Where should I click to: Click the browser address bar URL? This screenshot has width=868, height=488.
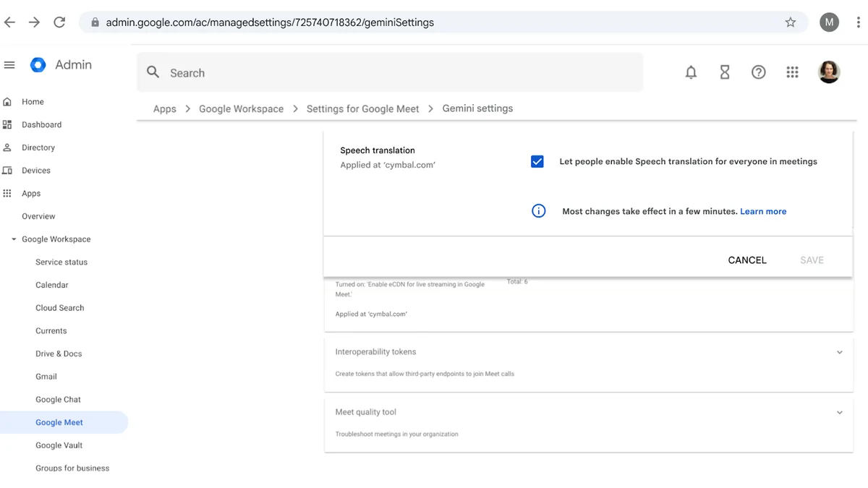[x=270, y=22]
